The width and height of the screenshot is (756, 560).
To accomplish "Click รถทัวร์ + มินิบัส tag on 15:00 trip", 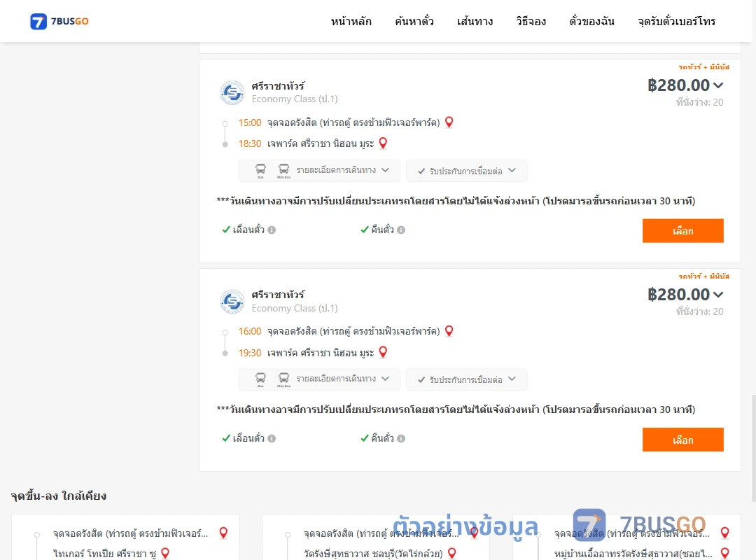I will [x=704, y=67].
